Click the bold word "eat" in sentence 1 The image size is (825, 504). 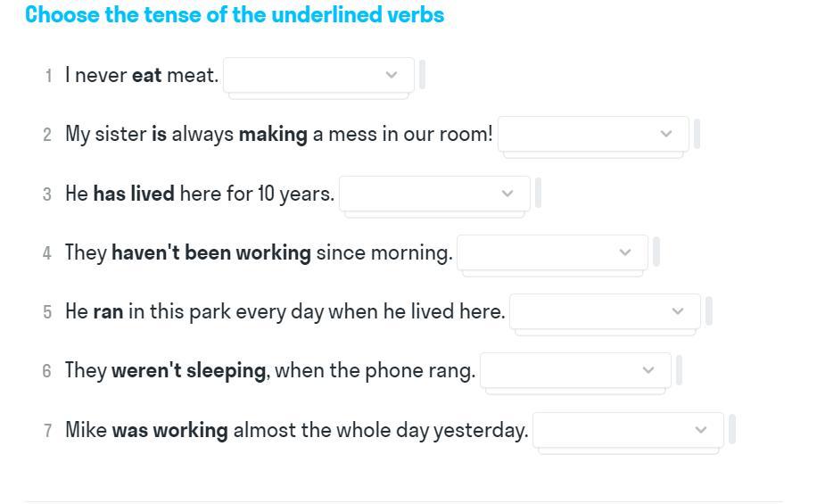(x=147, y=75)
